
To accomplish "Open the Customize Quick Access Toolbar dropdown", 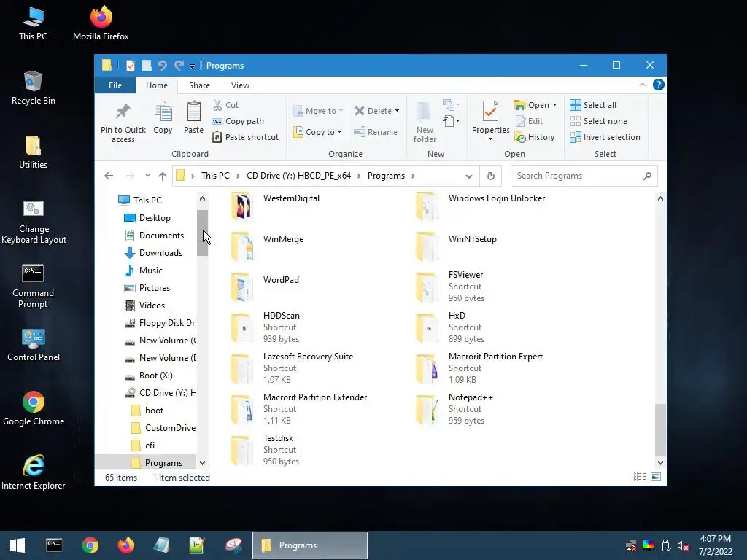I will pos(192,66).
